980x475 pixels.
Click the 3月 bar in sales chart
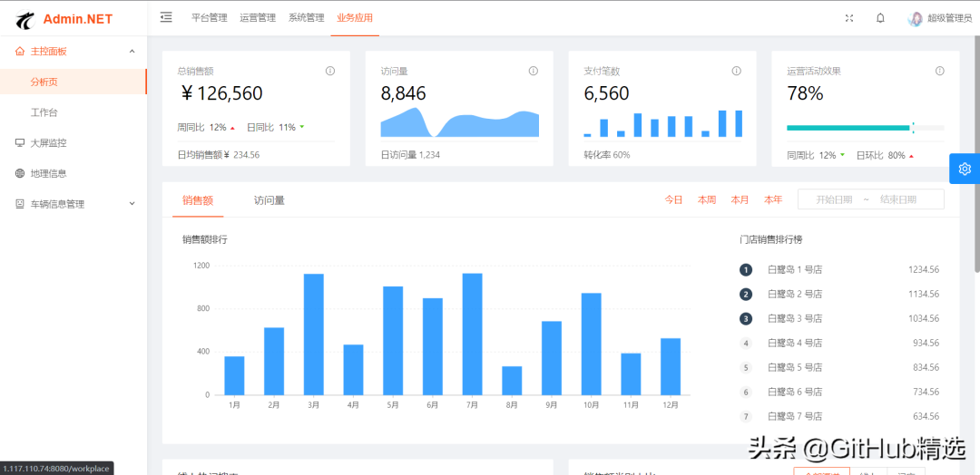point(314,334)
